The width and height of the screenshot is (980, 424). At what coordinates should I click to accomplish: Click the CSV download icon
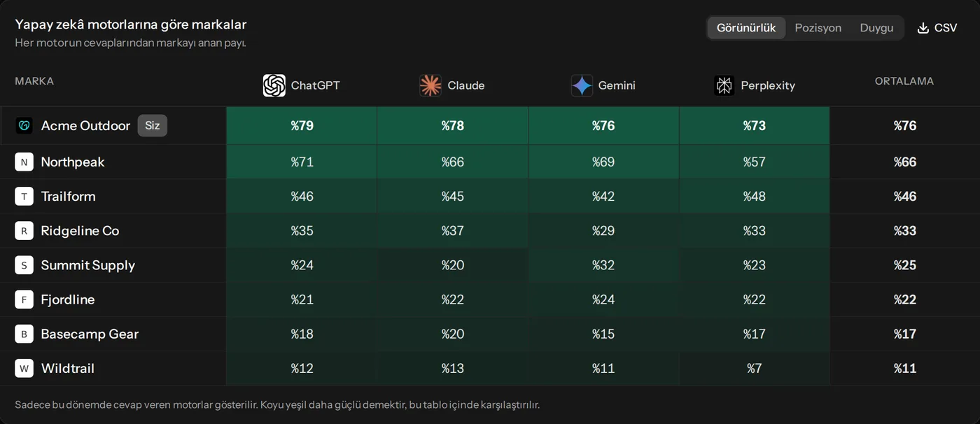pyautogui.click(x=923, y=28)
